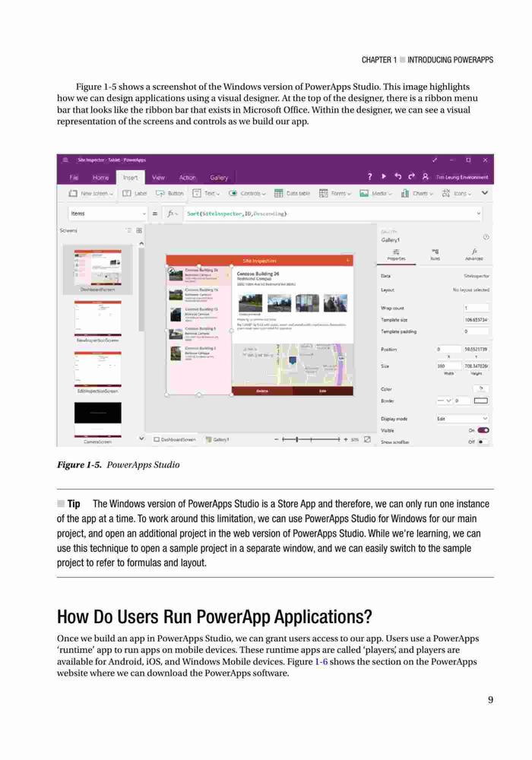532x760 pixels.
Task: Open the Text dropdown
Action: click(x=206, y=193)
